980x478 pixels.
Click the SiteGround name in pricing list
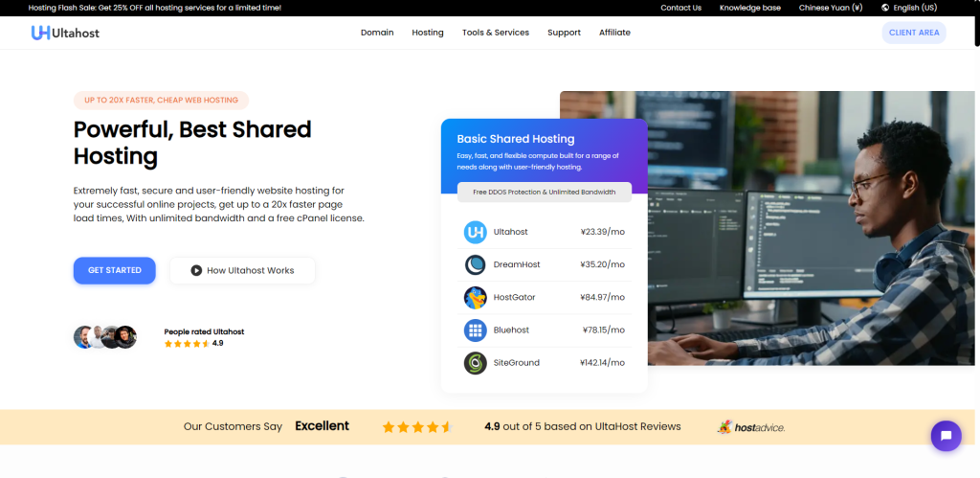click(x=516, y=363)
